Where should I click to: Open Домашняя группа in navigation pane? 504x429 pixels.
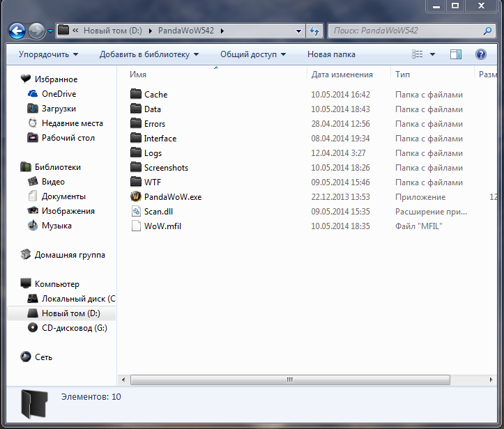point(70,255)
